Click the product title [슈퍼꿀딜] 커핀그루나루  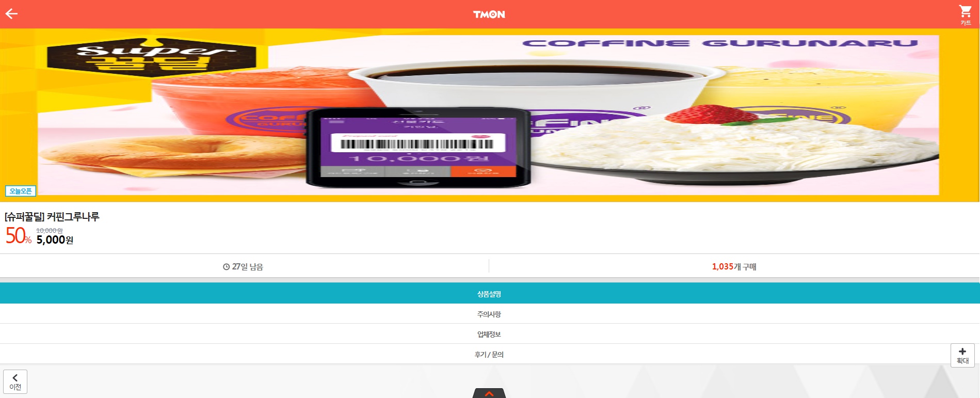click(52, 217)
